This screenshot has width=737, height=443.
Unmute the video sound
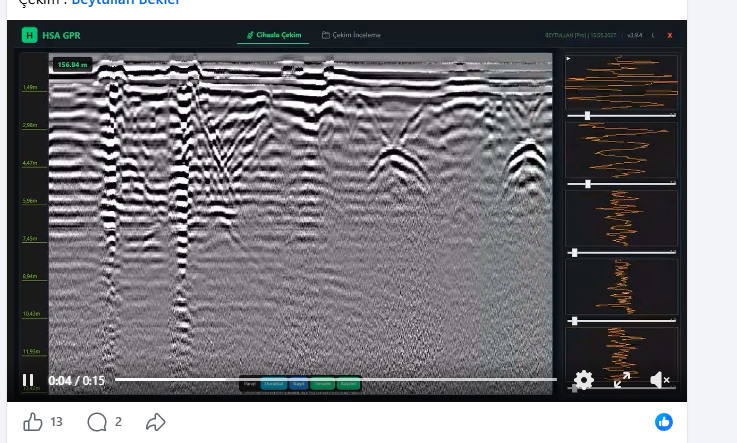pos(660,380)
